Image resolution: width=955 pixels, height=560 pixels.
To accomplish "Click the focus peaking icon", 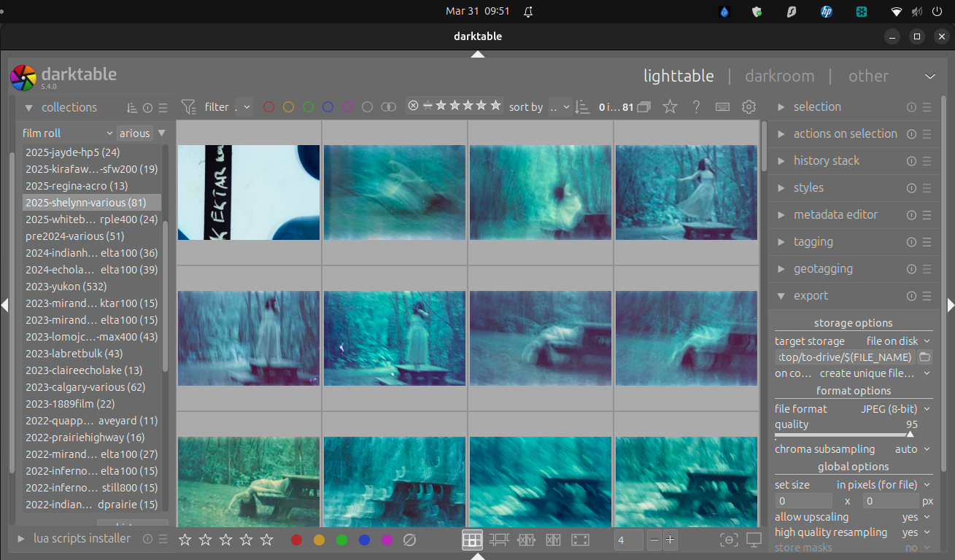I will coord(728,540).
